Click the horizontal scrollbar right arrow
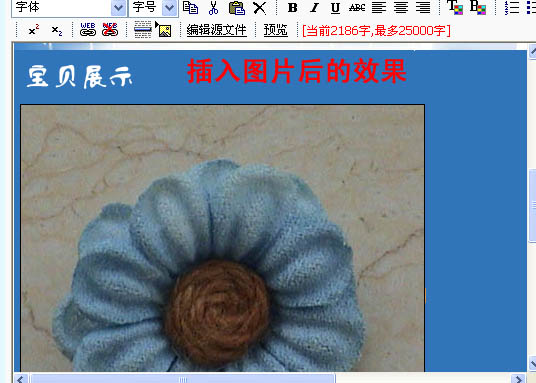536x383 pixels. click(519, 379)
